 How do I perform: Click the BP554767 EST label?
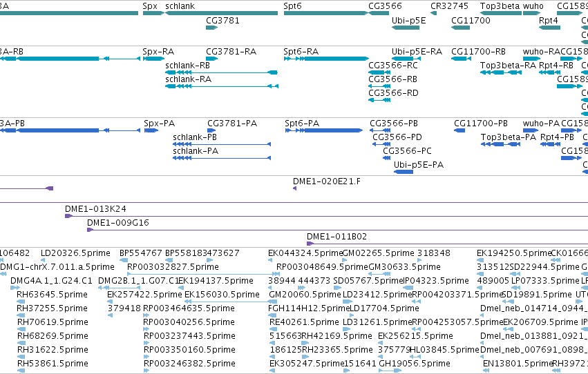141,253
